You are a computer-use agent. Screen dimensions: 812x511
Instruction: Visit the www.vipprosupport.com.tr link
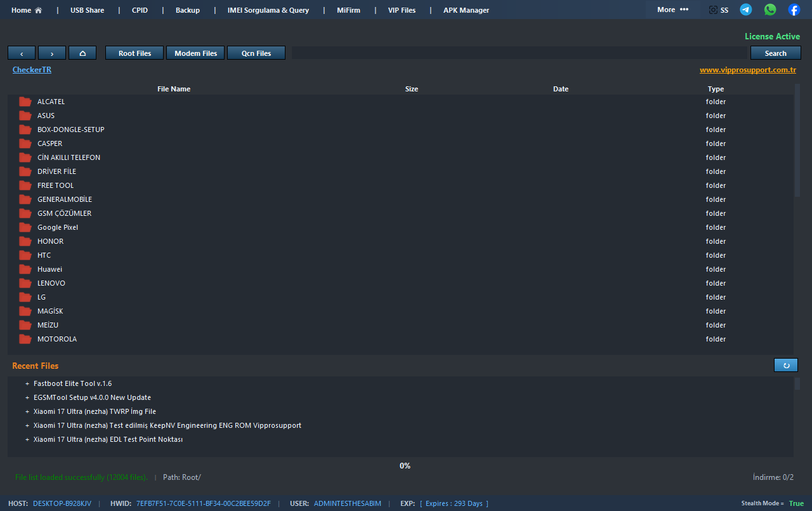pos(747,70)
